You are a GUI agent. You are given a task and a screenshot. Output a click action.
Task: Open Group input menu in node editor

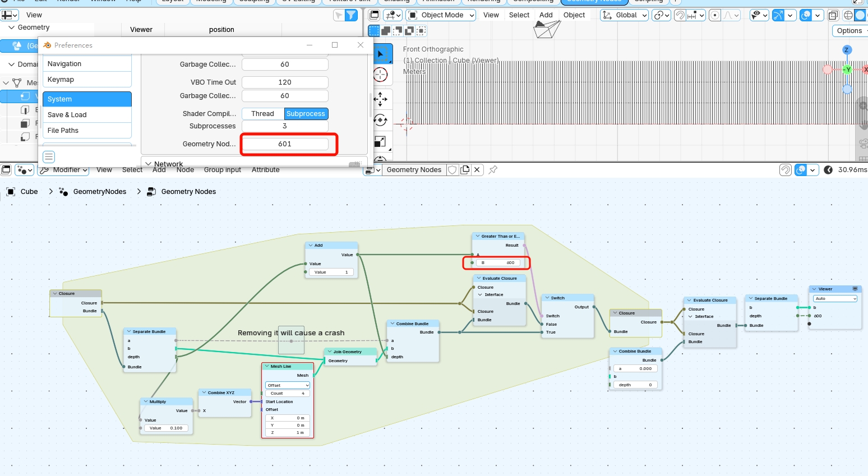click(x=223, y=170)
